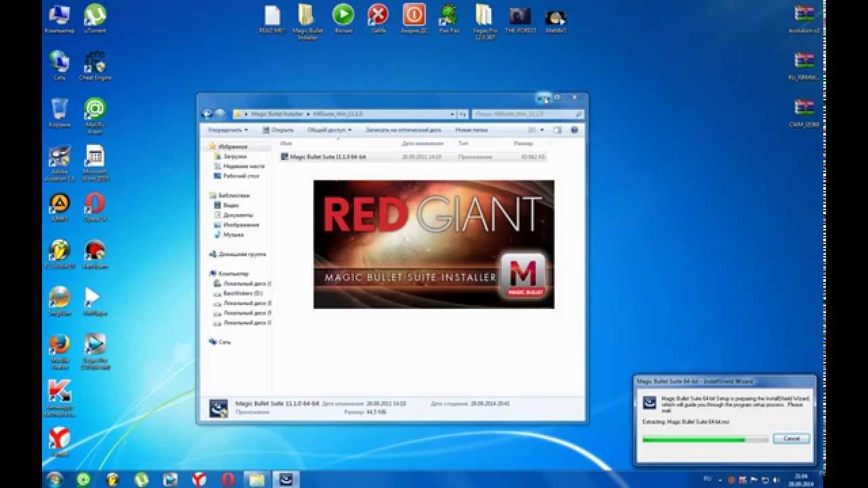Select Рабочий стол in the navigation pane

pyautogui.click(x=235, y=176)
